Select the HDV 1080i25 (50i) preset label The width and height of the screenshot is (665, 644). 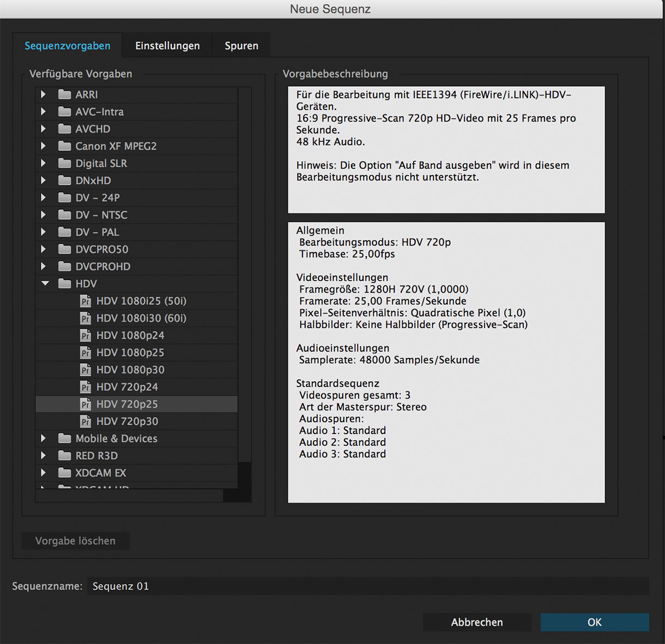click(141, 301)
